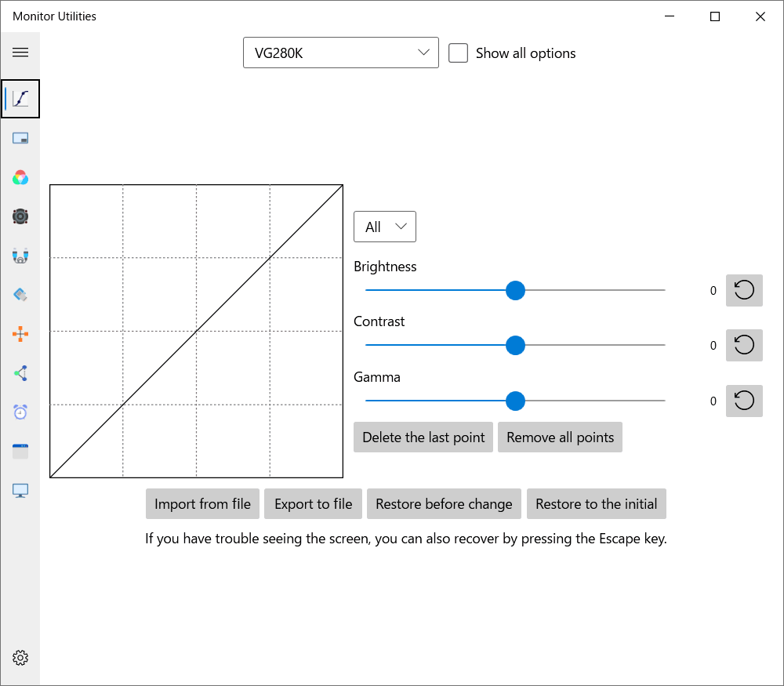Open the RGB color circles sidebar icon

click(20, 177)
